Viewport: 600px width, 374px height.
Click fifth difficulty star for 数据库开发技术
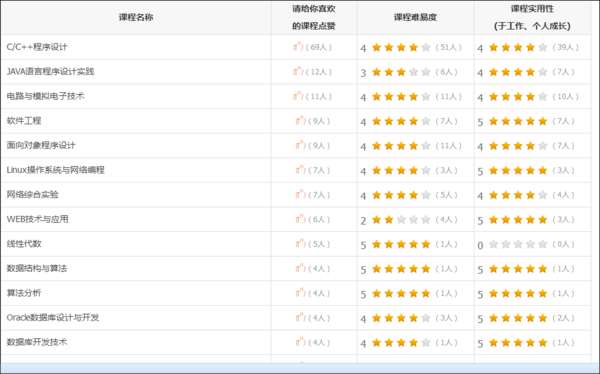tap(426, 343)
